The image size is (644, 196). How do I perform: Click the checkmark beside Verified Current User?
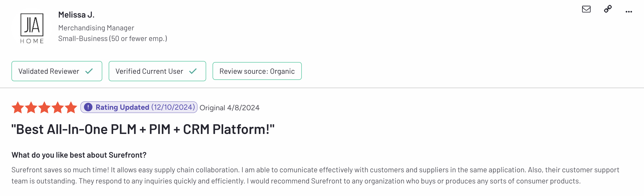point(193,71)
